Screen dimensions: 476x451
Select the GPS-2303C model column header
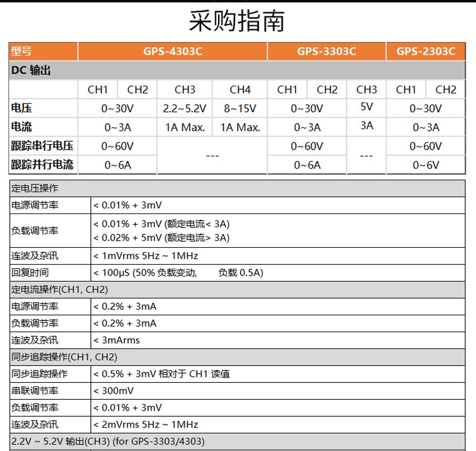point(425,51)
